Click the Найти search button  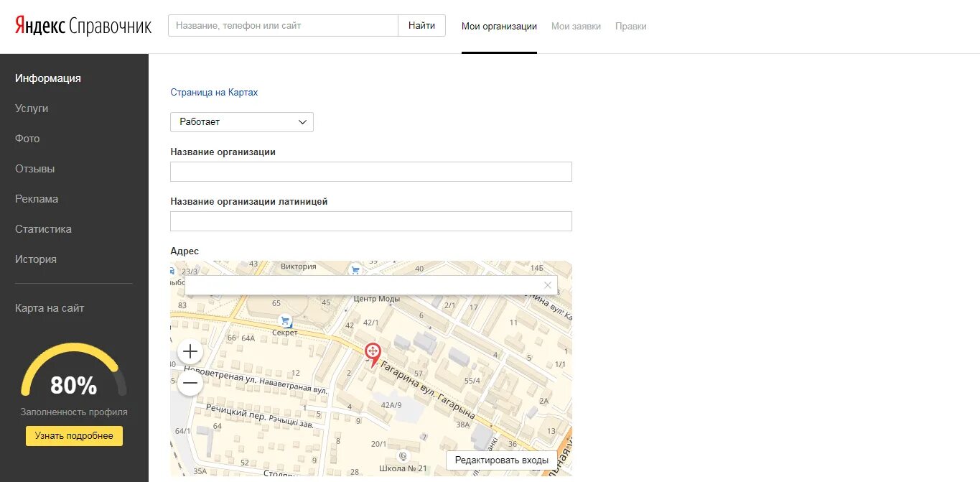pyautogui.click(x=421, y=25)
